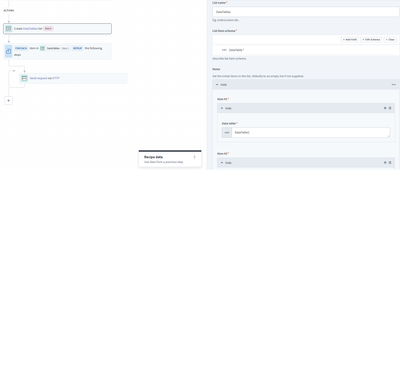Click the Data table field type icon
This screenshot has height=373, width=400.
click(227, 132)
